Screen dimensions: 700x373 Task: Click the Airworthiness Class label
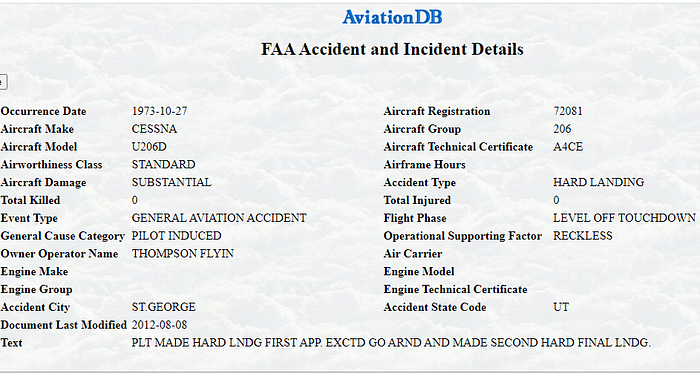point(51,165)
